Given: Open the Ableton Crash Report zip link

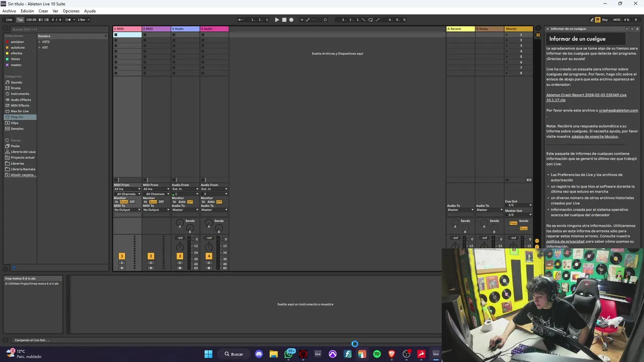Looking at the screenshot, I should (x=586, y=98).
